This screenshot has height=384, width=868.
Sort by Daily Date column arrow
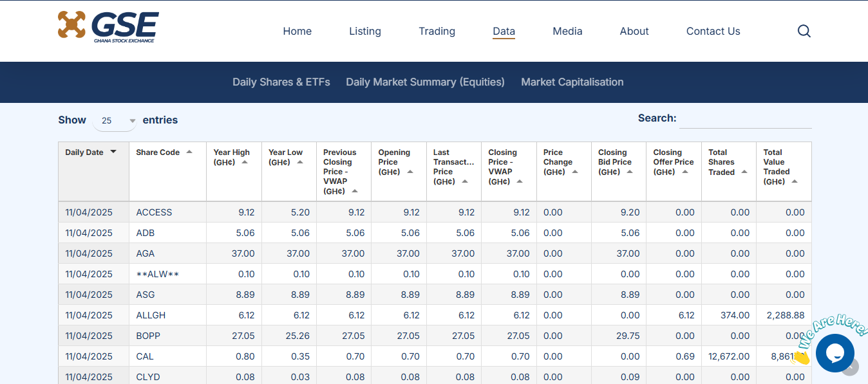[113, 152]
